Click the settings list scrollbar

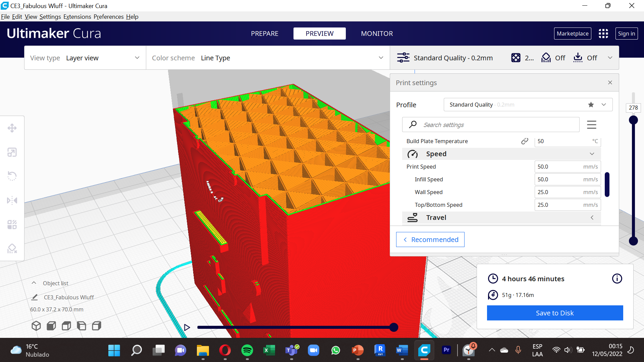607,184
